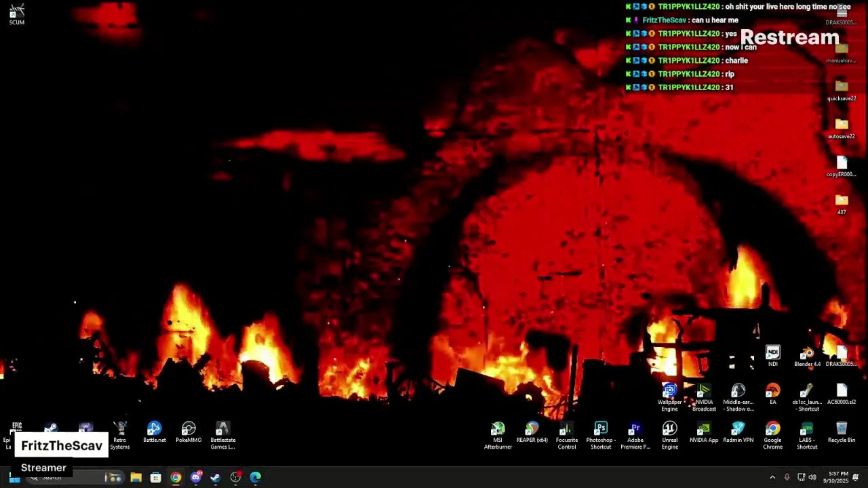Open MSI Afterburner from the desktop
868x488 pixels.
[x=498, y=435]
